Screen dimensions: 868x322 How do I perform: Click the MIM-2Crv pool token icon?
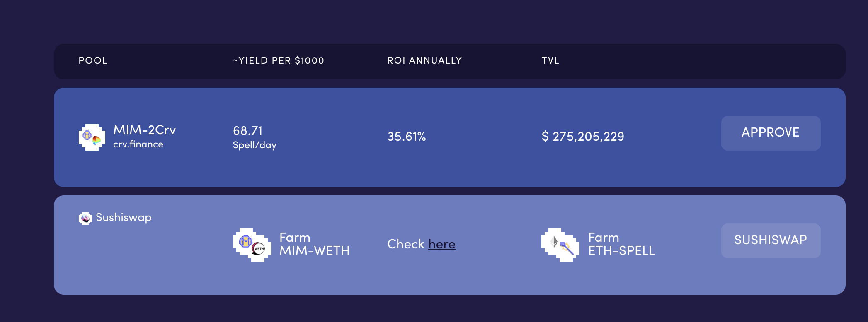point(92,137)
